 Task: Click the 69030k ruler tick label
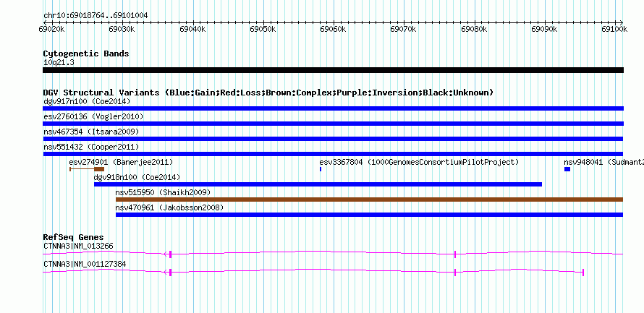[x=122, y=29]
